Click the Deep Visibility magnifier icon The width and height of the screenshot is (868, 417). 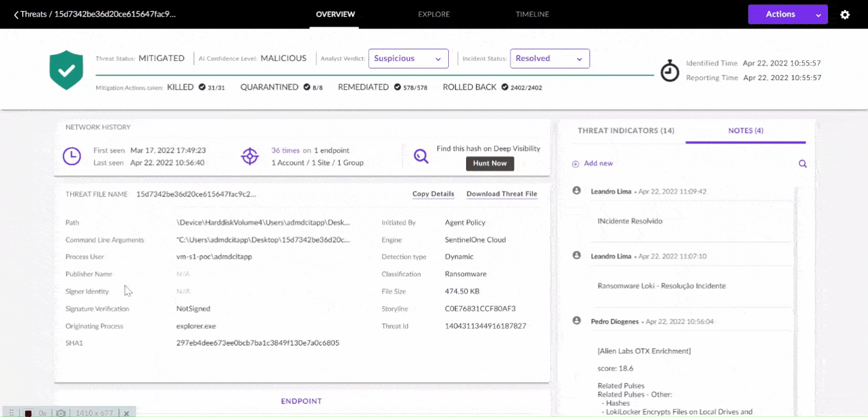[x=420, y=156]
